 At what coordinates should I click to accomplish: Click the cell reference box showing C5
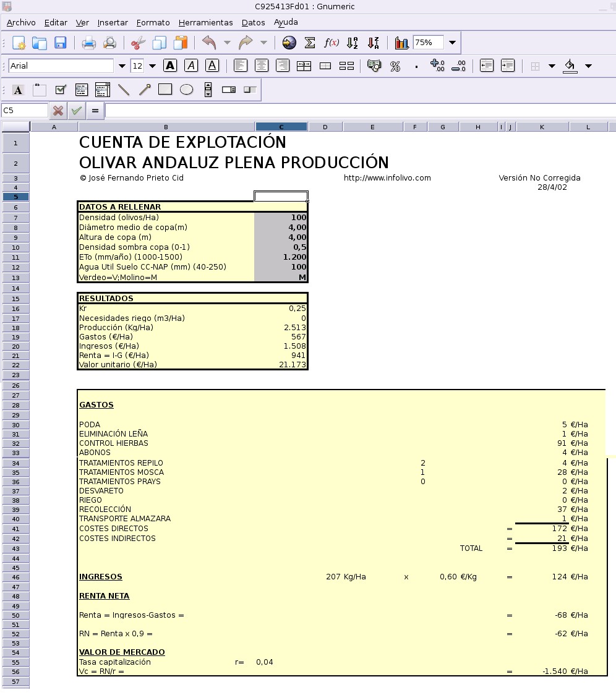click(x=25, y=111)
